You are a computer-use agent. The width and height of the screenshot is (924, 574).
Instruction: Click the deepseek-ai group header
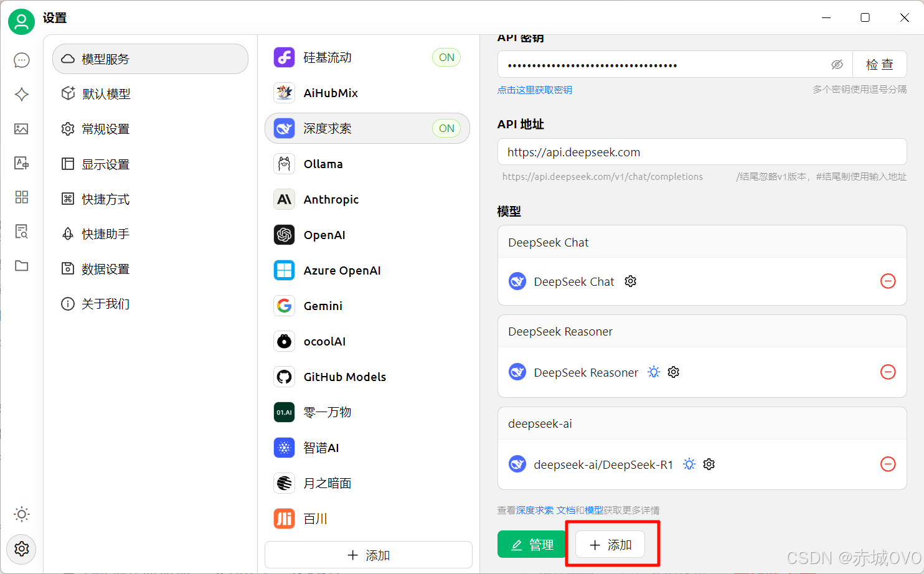tap(702, 424)
